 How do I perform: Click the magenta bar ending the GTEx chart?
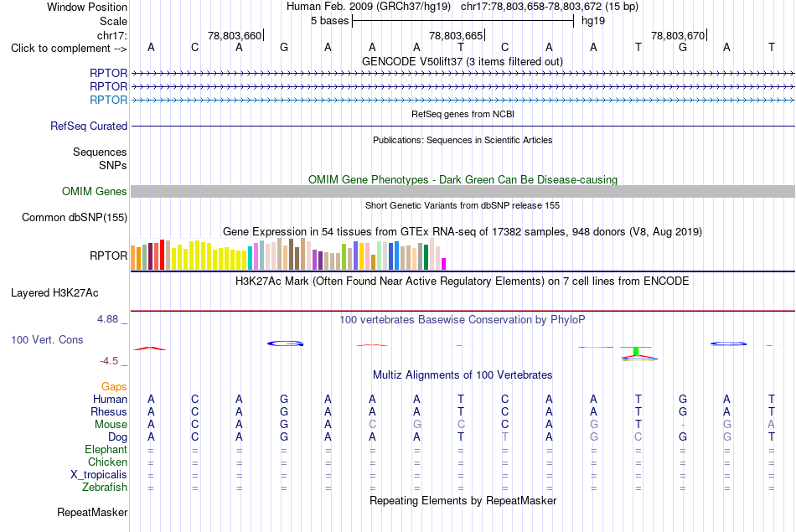(x=444, y=264)
